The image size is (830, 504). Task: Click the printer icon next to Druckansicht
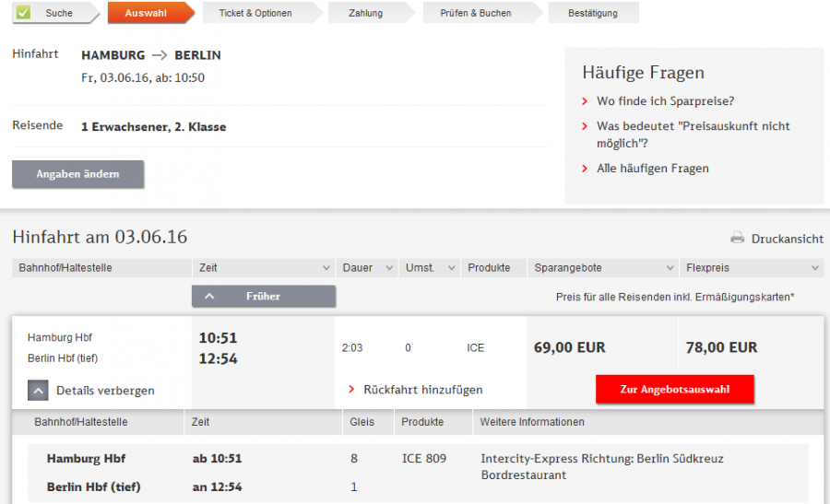pos(738,238)
